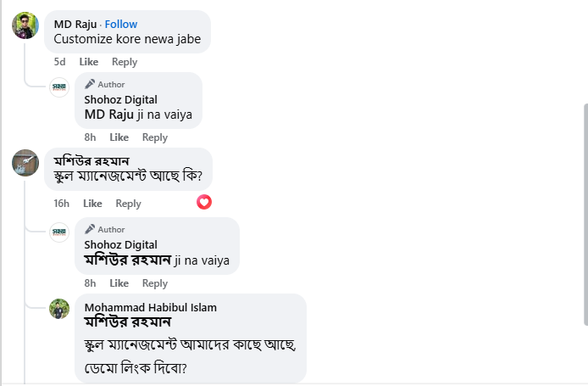Image resolution: width=588 pixels, height=386 pixels.
Task: Open the MD Raju mention in Shohoz's reply
Action: point(109,114)
